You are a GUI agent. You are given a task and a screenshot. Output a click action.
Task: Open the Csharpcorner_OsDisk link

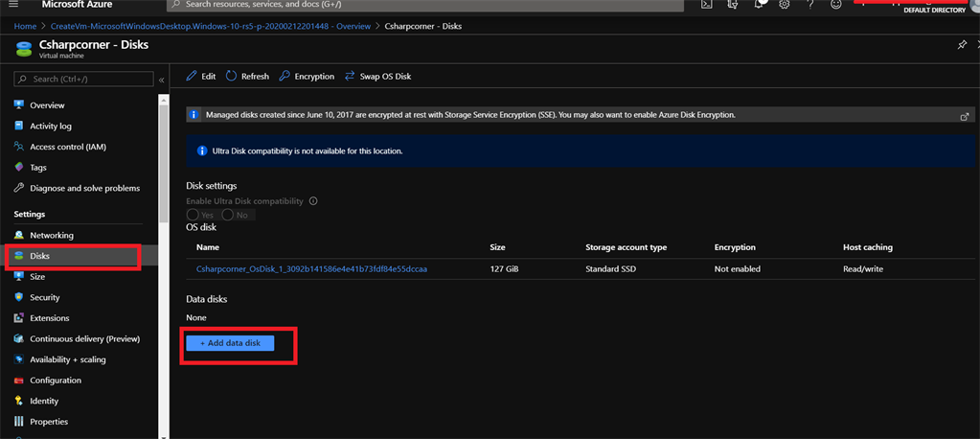pyautogui.click(x=312, y=269)
